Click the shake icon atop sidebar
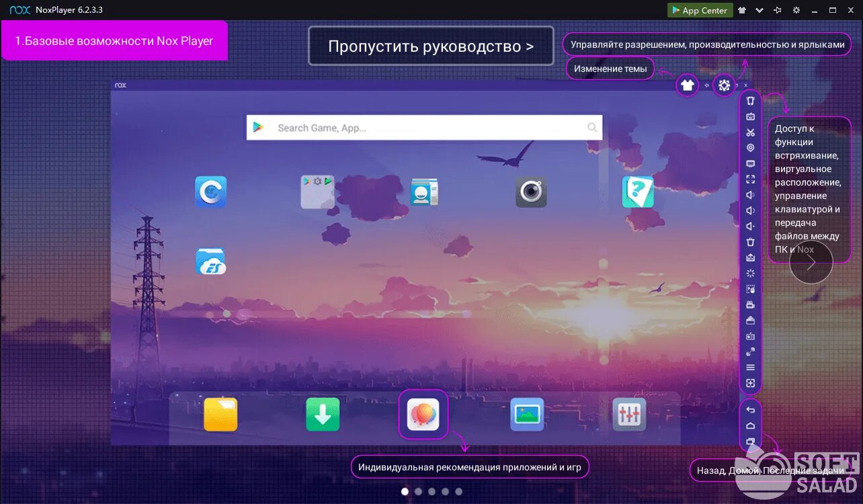863x504 pixels. pos(751,101)
